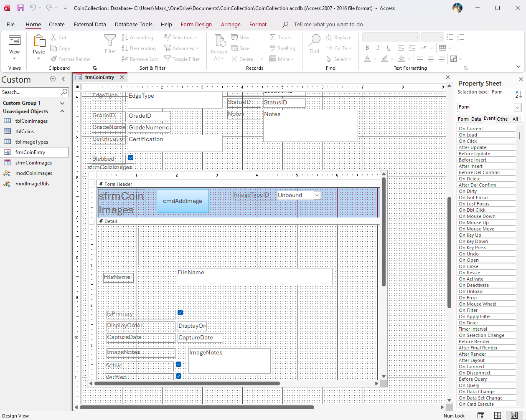Expand the Advanced filter dropdown
526x420 pixels.
coord(197,48)
